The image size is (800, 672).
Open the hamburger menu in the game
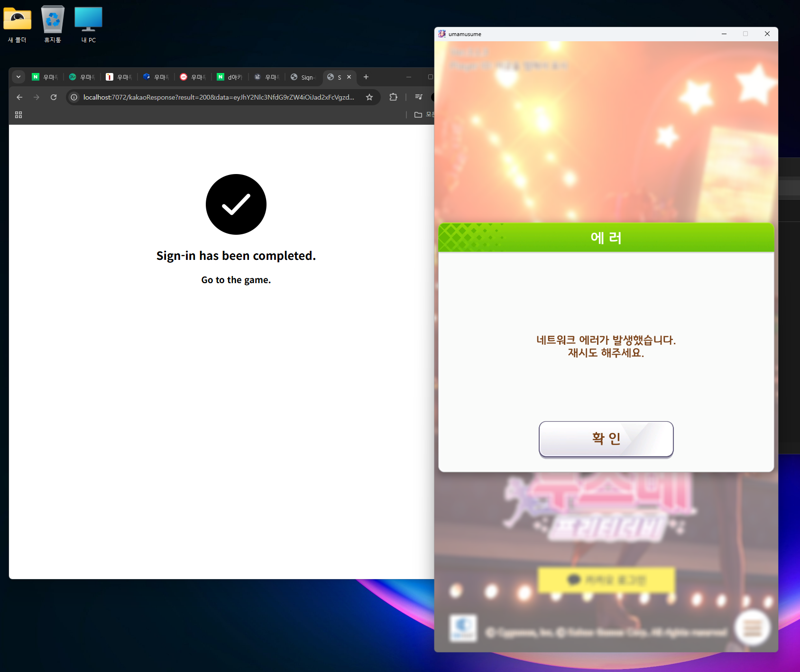tap(752, 628)
